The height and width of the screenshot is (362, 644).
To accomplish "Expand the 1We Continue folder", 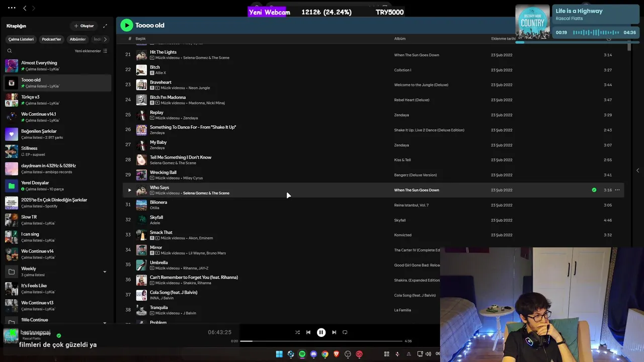I will [x=105, y=323].
